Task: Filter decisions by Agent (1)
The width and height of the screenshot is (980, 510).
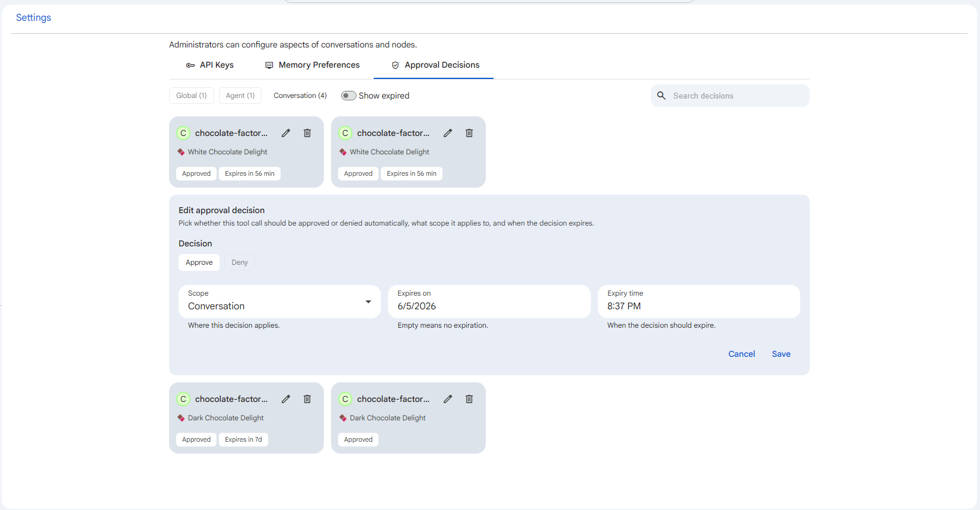Action: pyautogui.click(x=240, y=96)
